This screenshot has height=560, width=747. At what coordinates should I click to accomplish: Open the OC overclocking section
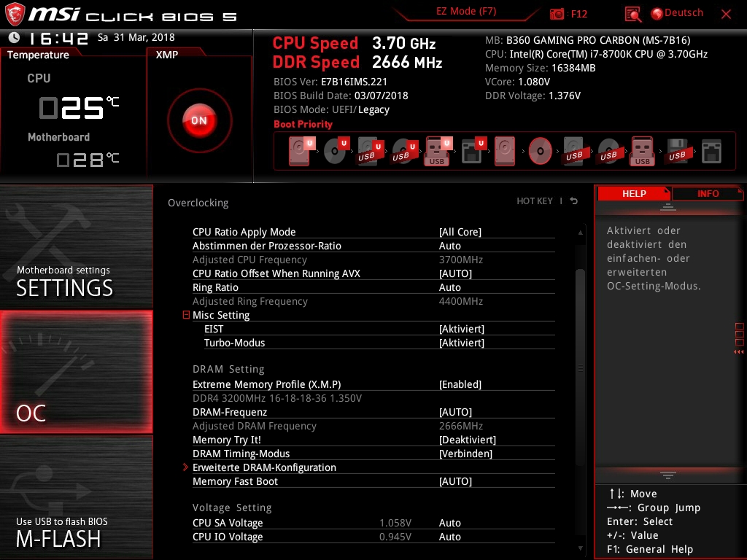point(76,372)
